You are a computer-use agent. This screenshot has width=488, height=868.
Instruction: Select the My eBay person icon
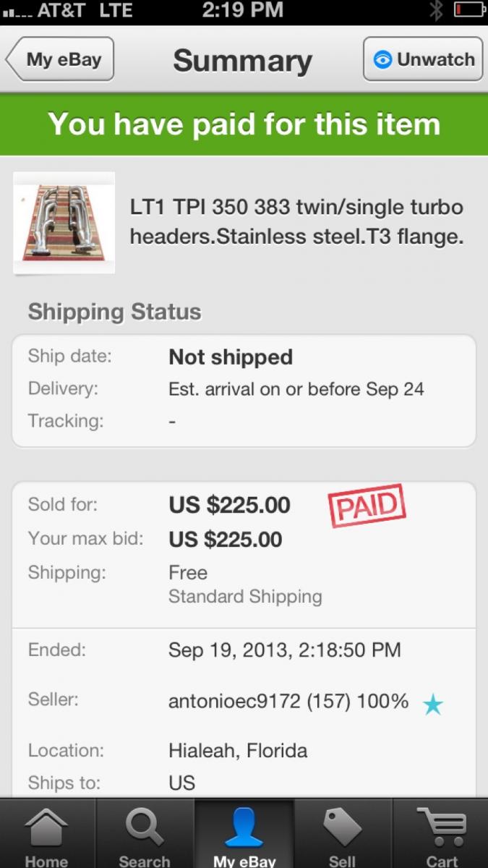coord(244,828)
